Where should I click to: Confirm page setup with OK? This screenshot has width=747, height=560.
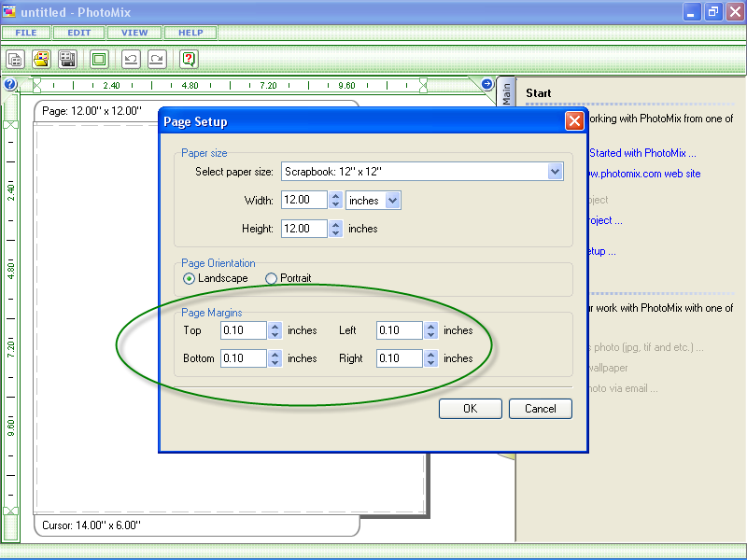471,409
